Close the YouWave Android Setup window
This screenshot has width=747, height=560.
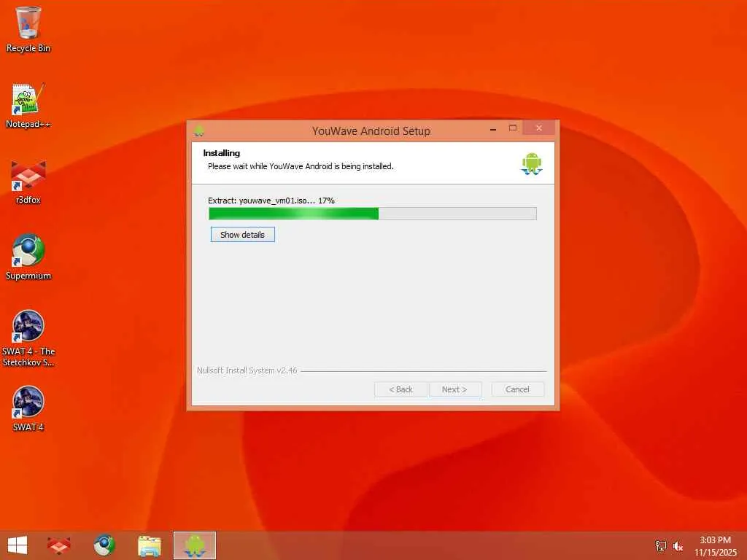click(539, 128)
